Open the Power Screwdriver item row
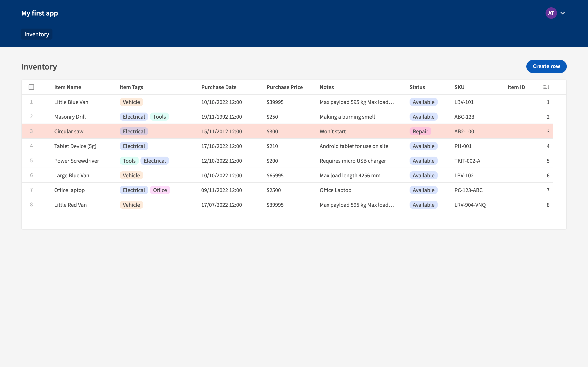The width and height of the screenshot is (588, 367). [77, 161]
